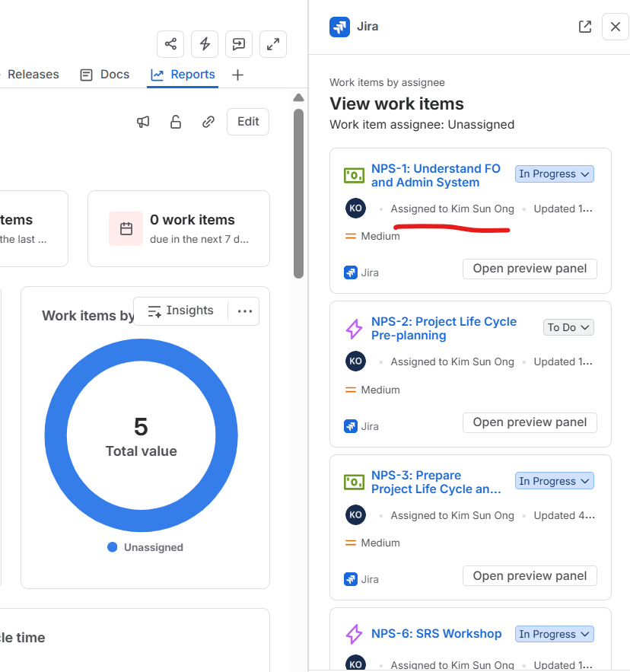Click 'Medium' priority text on NPS-3 card
This screenshot has width=630, height=672.
tap(380, 543)
